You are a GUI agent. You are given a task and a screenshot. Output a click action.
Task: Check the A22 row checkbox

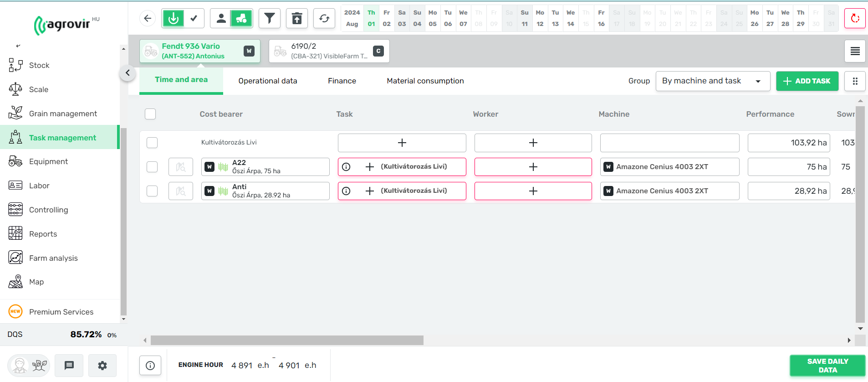[152, 167]
